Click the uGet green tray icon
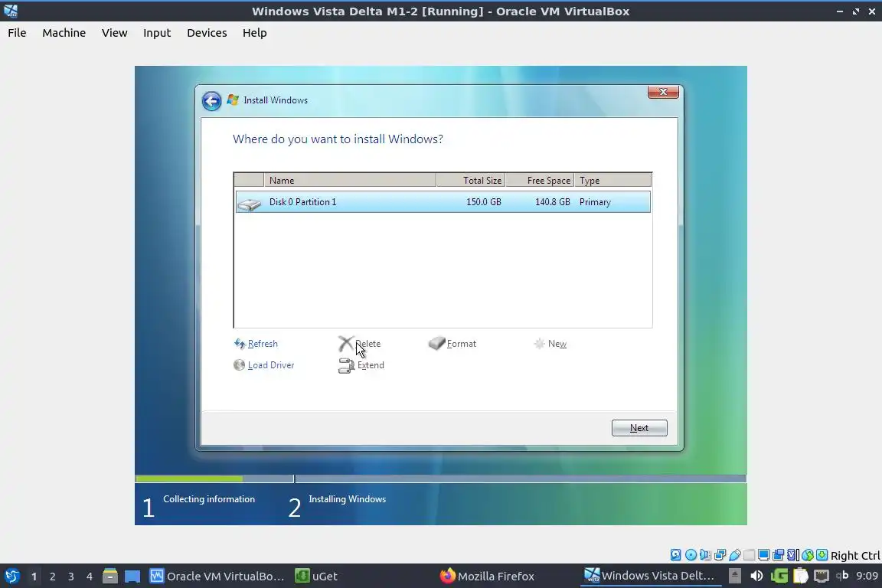Viewport: 882px width, 588px height. (779, 576)
